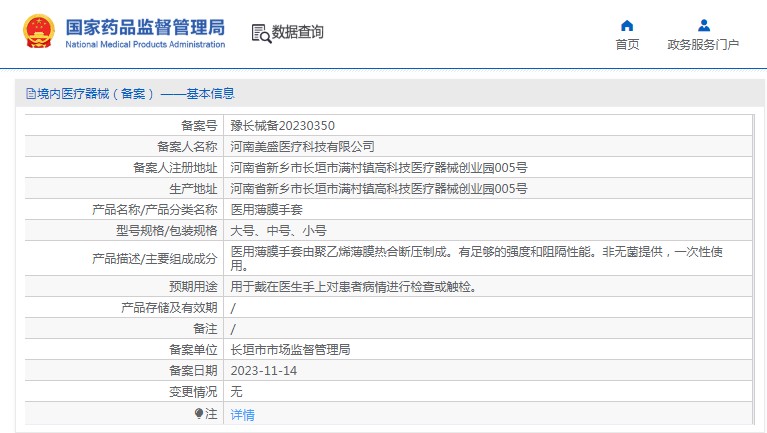Click the 变更情况 value 无
Image resolution: width=767 pixels, height=433 pixels.
click(x=236, y=392)
